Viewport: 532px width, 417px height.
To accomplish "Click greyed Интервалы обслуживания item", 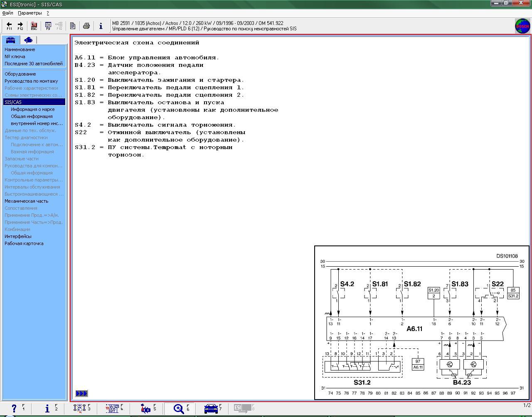I will pyautogui.click(x=32, y=187).
